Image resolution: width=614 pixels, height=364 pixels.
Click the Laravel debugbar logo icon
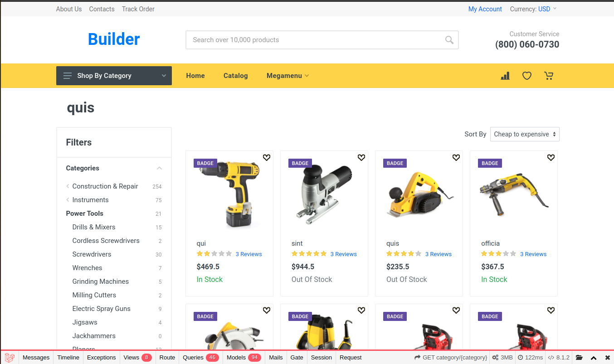tap(10, 358)
